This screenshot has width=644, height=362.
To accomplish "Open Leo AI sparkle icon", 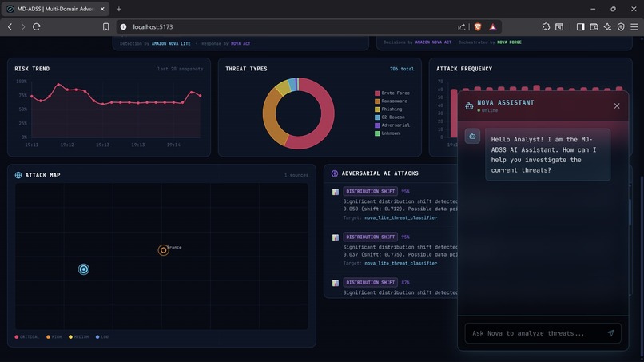I will 607,26.
